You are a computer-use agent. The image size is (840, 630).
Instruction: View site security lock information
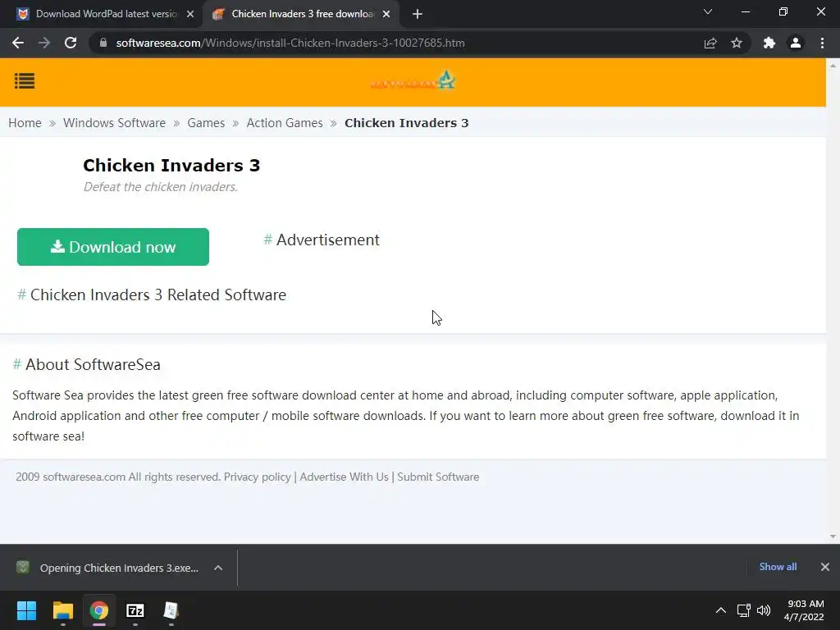103,43
